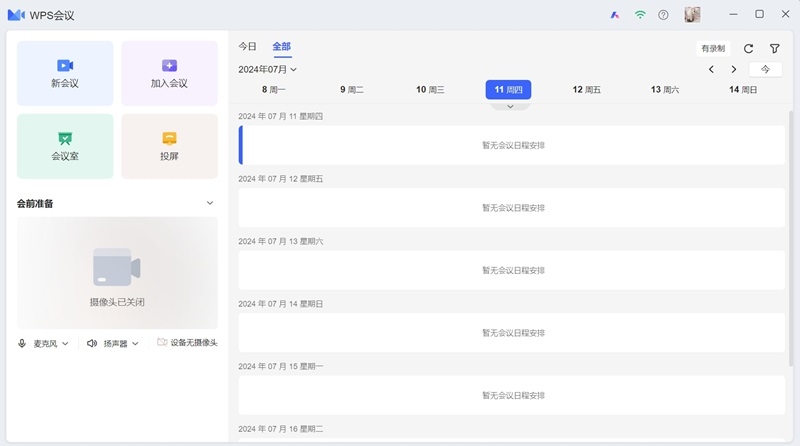
Task: Toggle the 有录制 recorded-only filter
Action: [x=713, y=48]
